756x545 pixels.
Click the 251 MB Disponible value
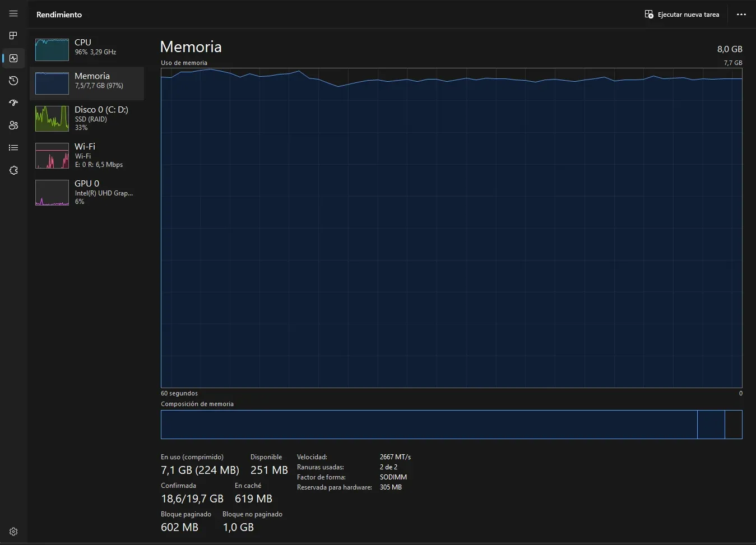click(269, 470)
